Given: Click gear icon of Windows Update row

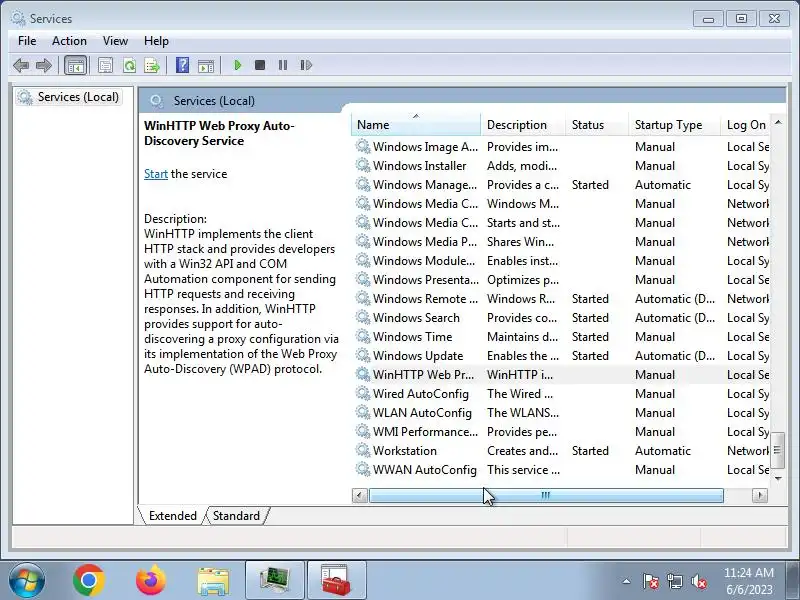Looking at the screenshot, I should 363,355.
